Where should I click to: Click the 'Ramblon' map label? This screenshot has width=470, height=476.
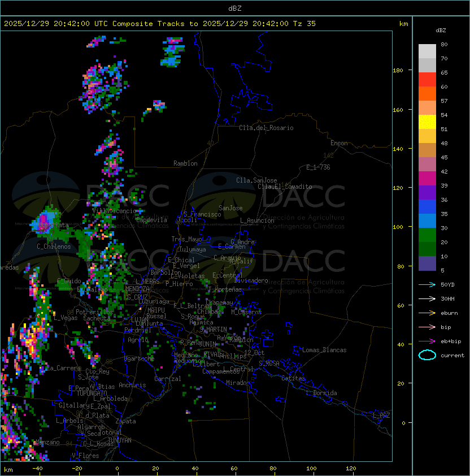185,163
